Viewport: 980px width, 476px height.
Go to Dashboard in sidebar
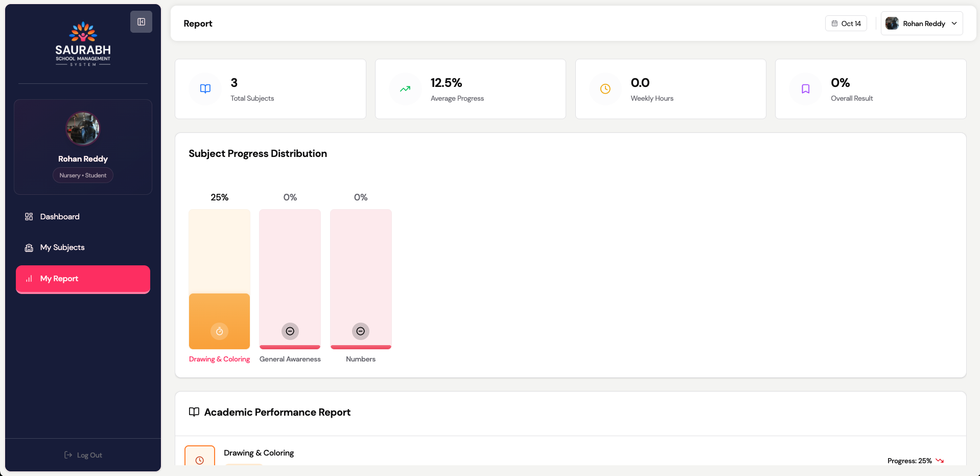pos(60,217)
